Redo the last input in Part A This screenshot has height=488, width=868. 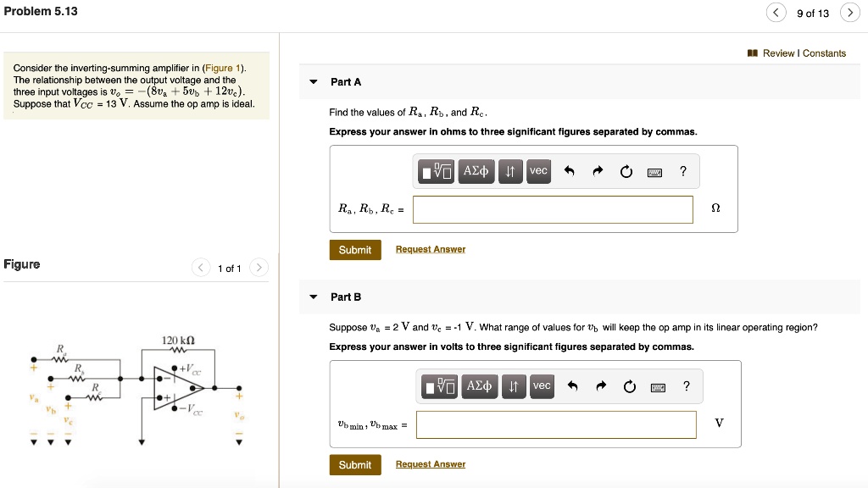[598, 171]
